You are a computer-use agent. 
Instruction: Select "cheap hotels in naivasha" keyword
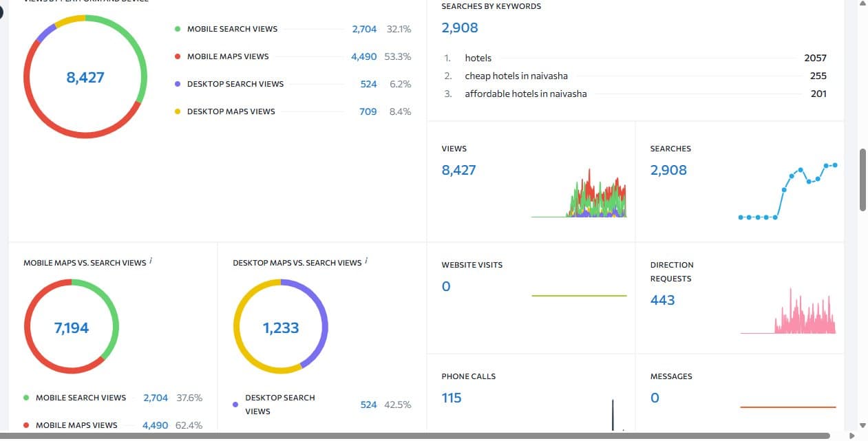point(516,76)
